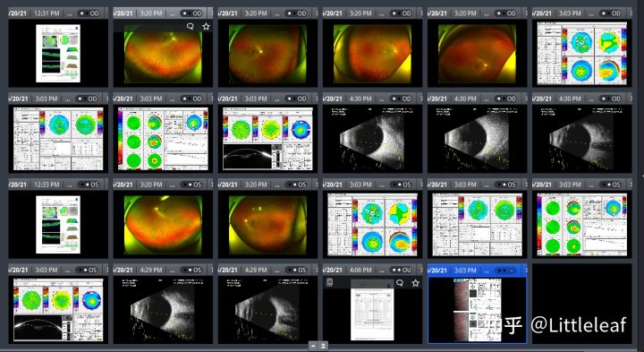This screenshot has height=352, width=644.
Task: Click the comment bubble on the 4:06 PM OU report
Action: [400, 283]
